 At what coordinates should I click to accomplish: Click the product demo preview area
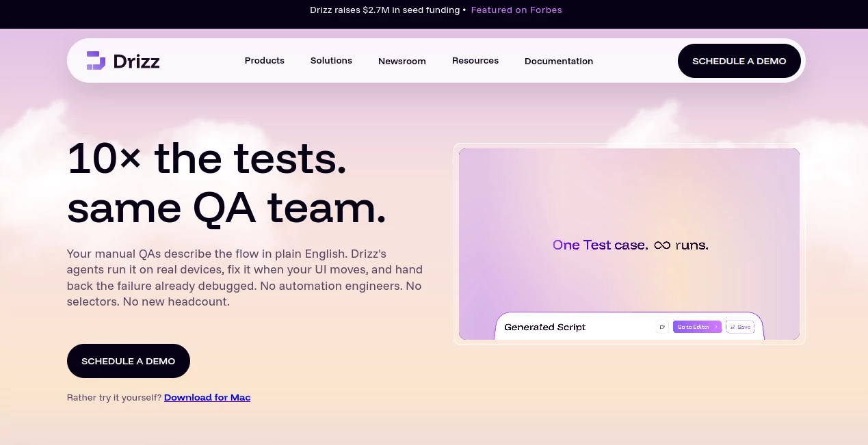click(x=629, y=244)
